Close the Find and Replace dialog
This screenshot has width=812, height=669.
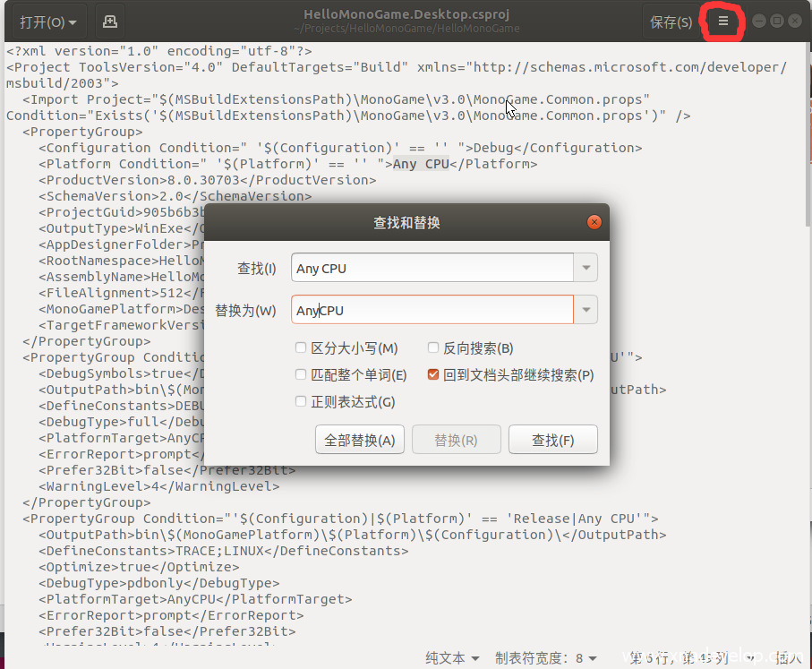click(x=594, y=222)
